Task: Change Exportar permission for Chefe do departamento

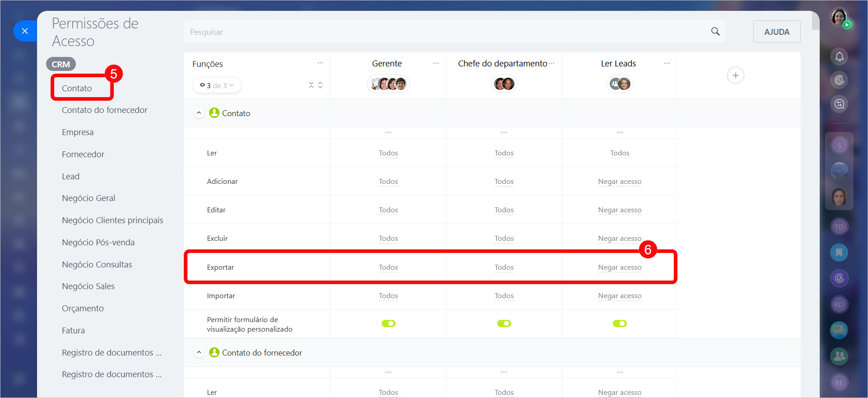Action: coord(504,267)
